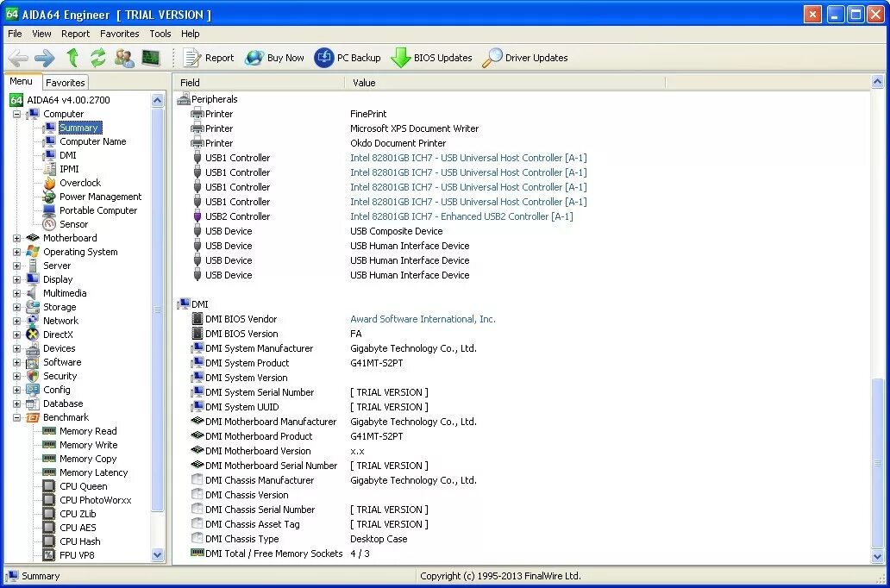Select Computer Name in the tree
The image size is (890, 588).
92,141
